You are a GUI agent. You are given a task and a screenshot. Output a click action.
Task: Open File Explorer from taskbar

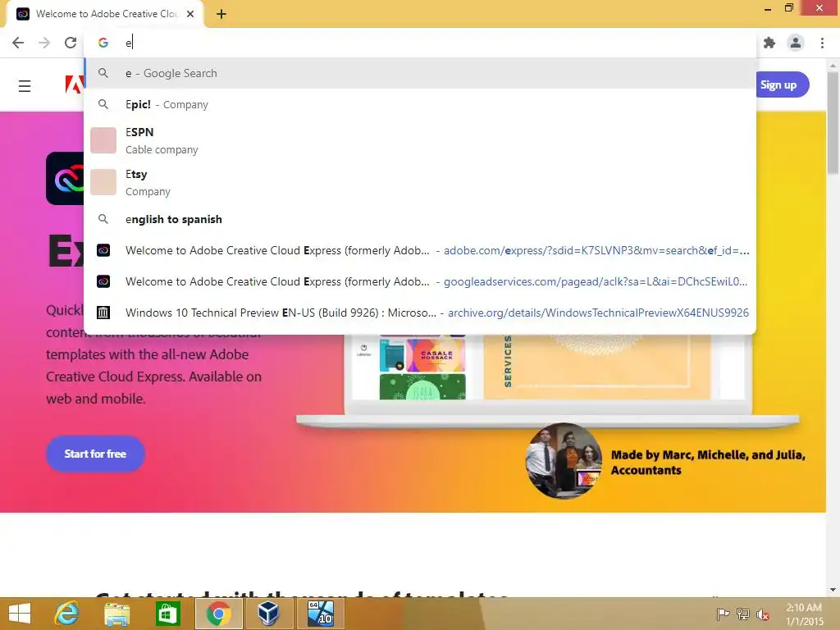point(117,614)
